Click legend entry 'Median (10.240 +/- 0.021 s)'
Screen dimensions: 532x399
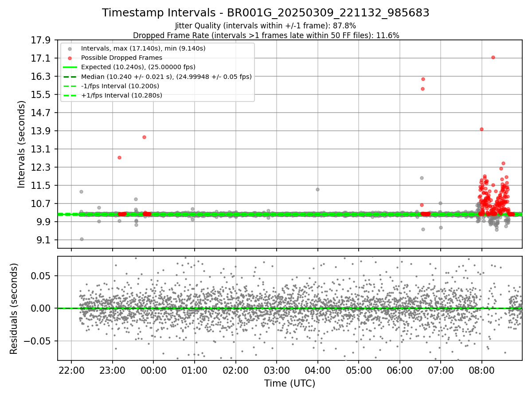pyautogui.click(x=166, y=76)
